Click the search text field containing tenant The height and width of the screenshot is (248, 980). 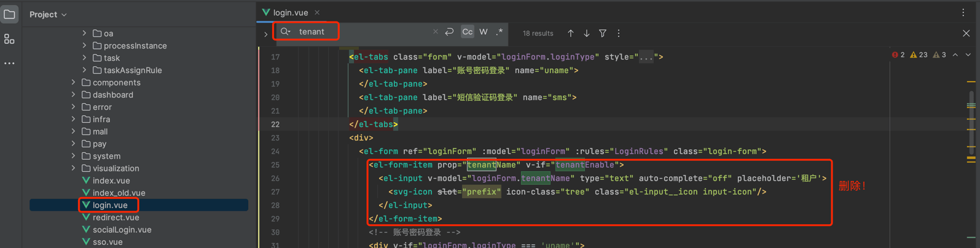coord(363,32)
